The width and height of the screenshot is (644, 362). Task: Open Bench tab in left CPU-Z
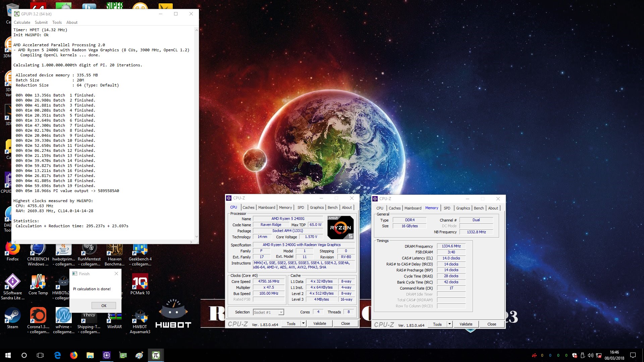333,207
